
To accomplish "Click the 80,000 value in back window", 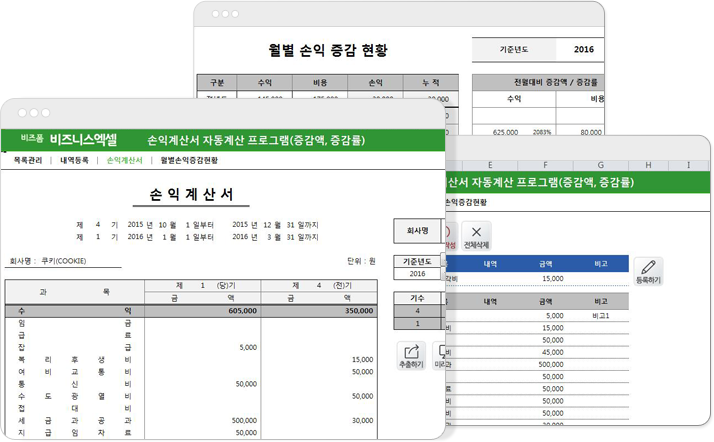I will pyautogui.click(x=591, y=132).
